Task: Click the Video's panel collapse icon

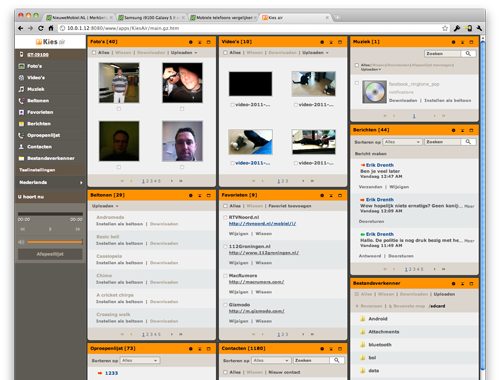Action: (x=331, y=42)
